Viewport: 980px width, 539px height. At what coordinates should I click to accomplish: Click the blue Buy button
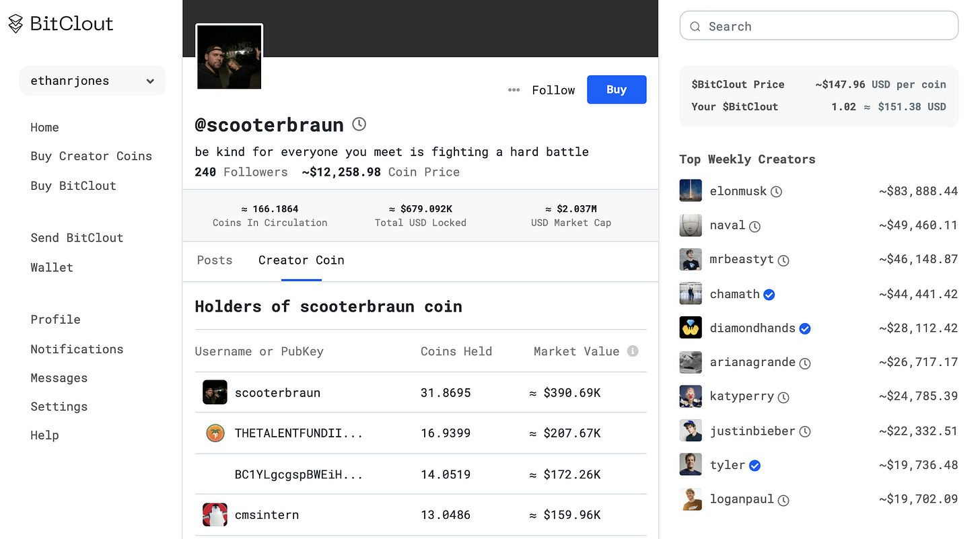pos(617,89)
